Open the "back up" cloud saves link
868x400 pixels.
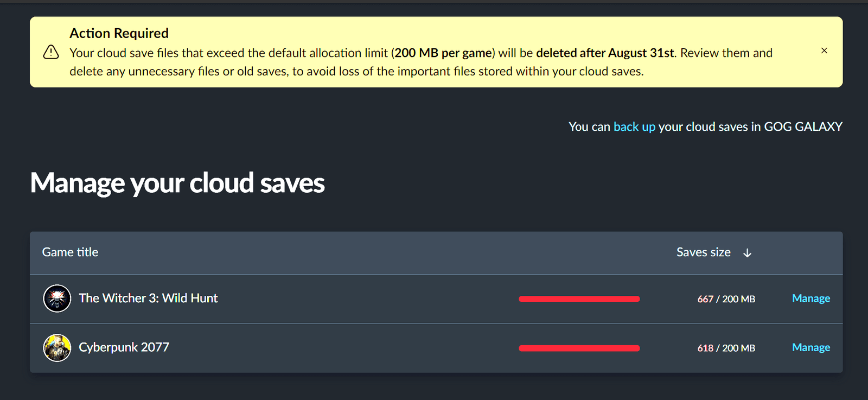click(x=634, y=127)
